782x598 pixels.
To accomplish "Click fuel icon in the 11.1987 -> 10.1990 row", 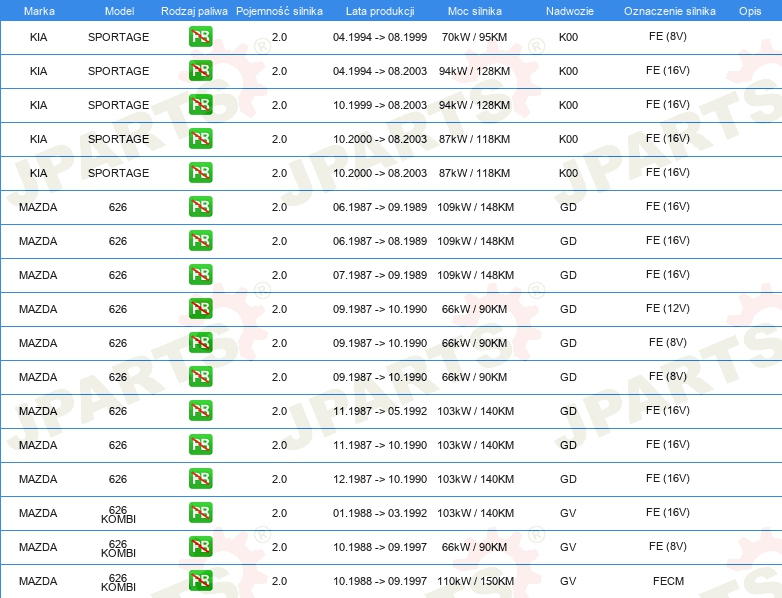I will 200,444.
